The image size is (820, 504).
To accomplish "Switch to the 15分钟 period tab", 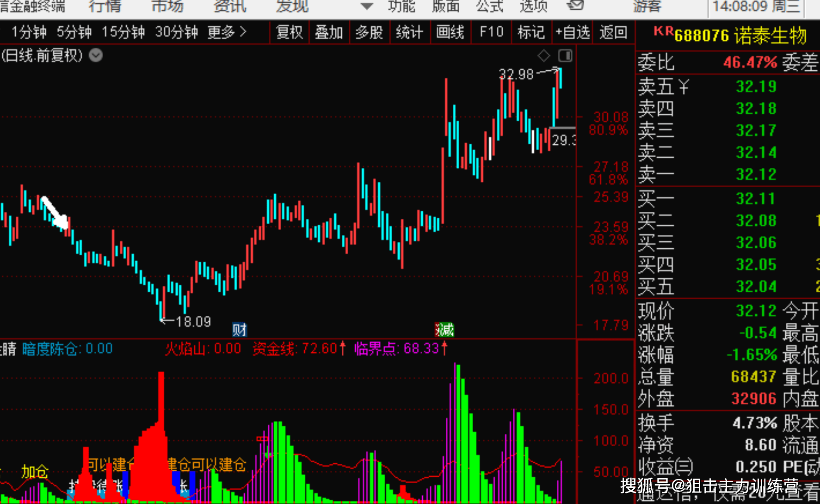I will tap(123, 32).
